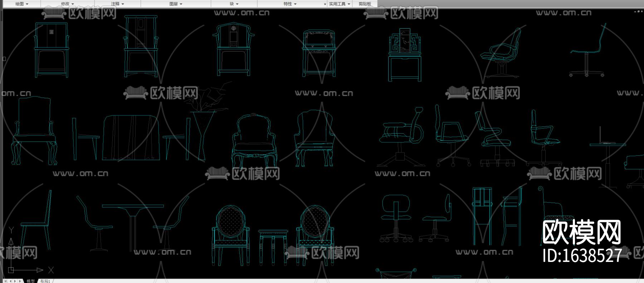The height and width of the screenshot is (283, 644).
Task: Expand the 绘图 ribbon panel
Action: [x=22, y=4]
